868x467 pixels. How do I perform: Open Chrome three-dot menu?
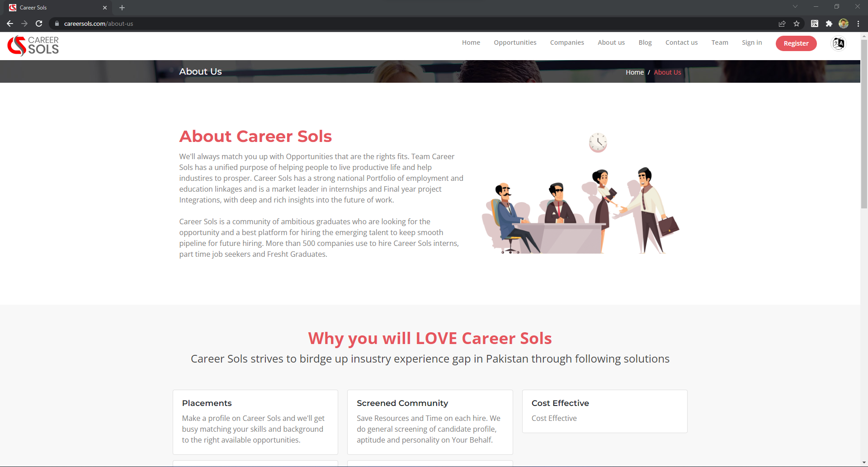tap(858, 24)
